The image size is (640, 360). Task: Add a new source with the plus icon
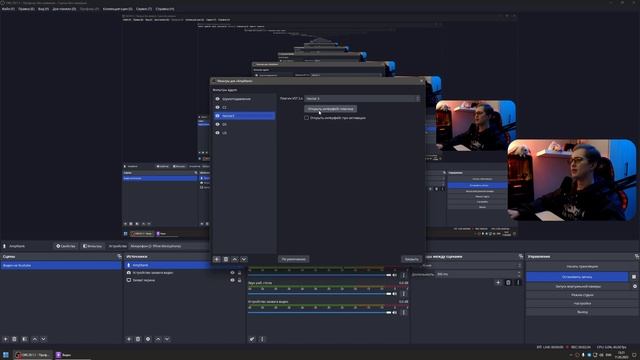click(x=129, y=339)
